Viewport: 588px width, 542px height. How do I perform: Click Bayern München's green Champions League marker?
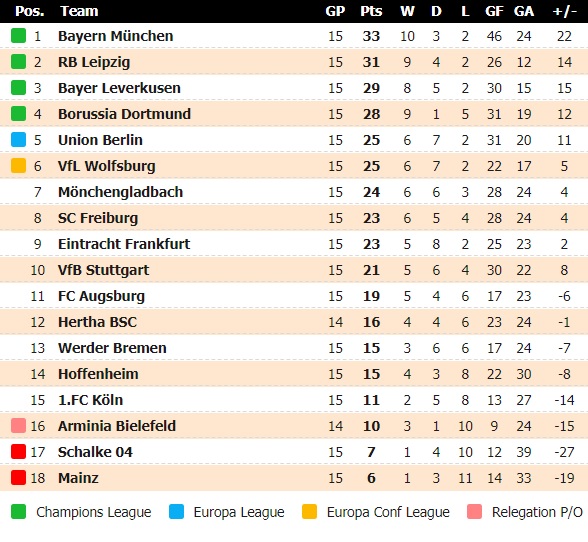tap(18, 36)
